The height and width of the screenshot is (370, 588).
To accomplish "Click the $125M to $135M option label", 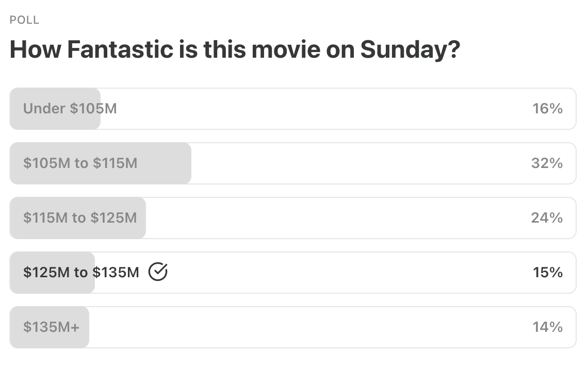I will [81, 273].
